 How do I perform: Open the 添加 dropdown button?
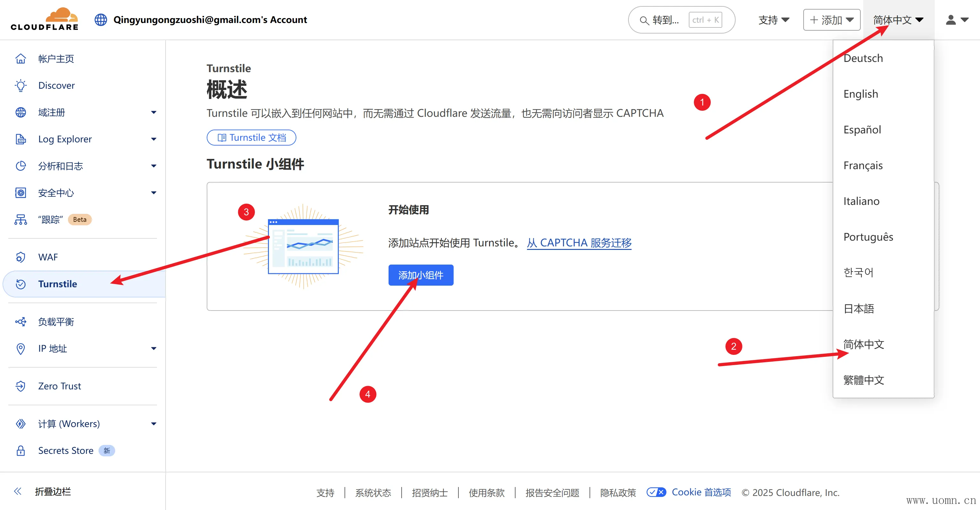[x=831, y=20]
